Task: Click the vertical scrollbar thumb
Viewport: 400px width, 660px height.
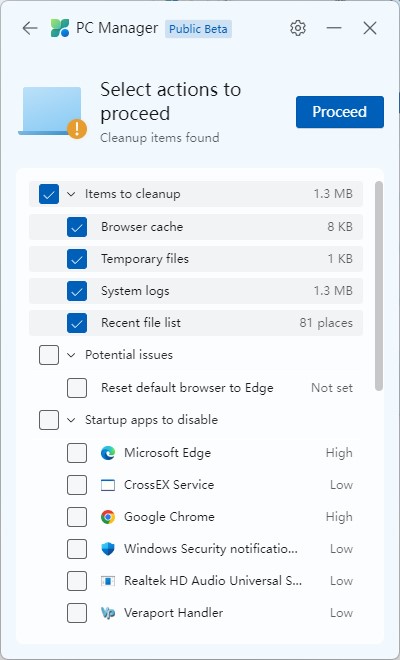Action: pos(379,286)
